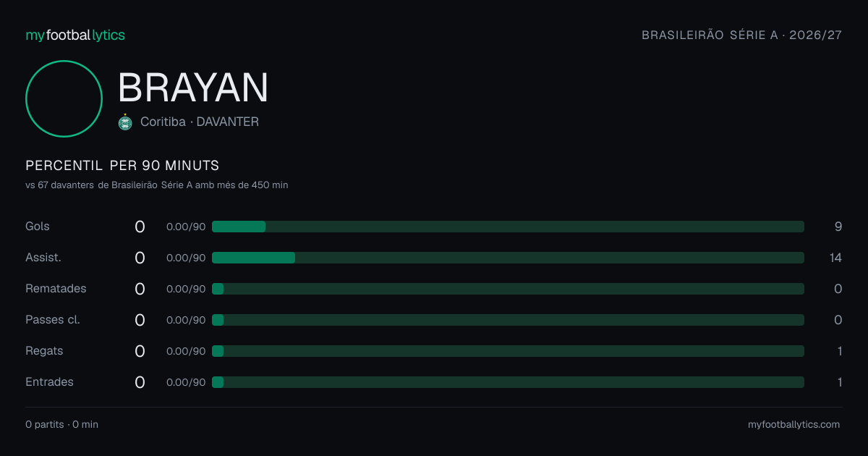The height and width of the screenshot is (456, 868).
Task: Click the Gols percentile bar
Action: pyautogui.click(x=508, y=227)
